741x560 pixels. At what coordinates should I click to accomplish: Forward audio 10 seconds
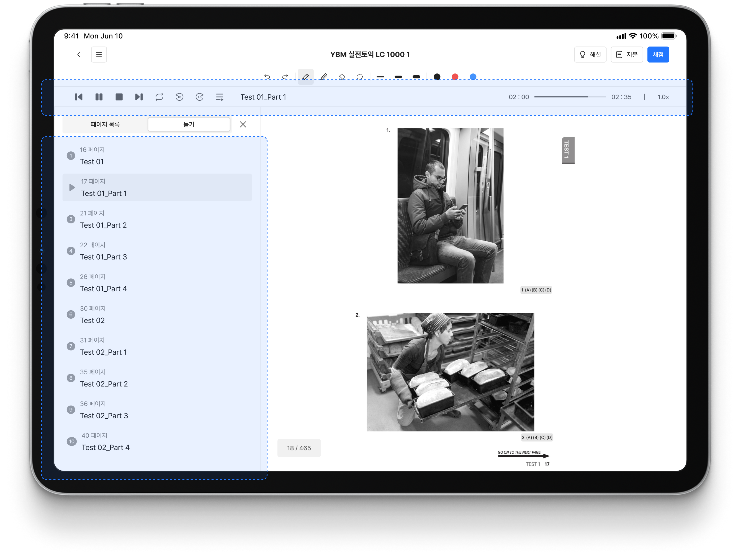point(200,97)
